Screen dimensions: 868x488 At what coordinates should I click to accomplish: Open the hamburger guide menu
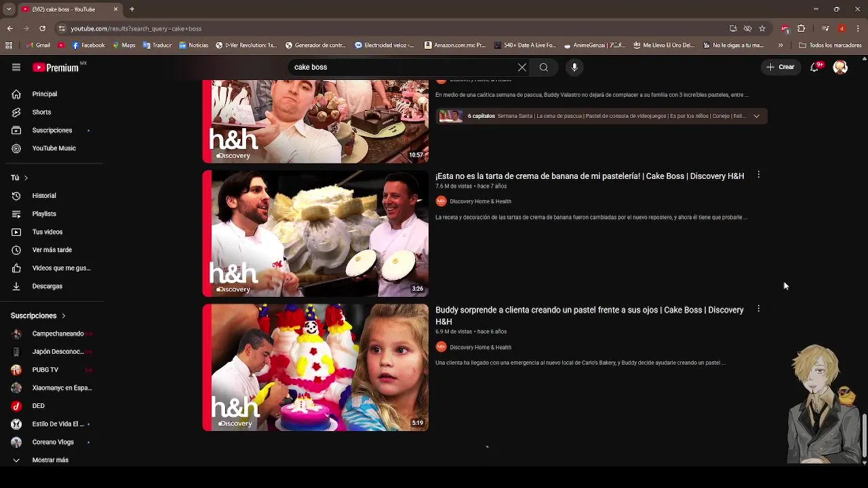[x=16, y=67]
